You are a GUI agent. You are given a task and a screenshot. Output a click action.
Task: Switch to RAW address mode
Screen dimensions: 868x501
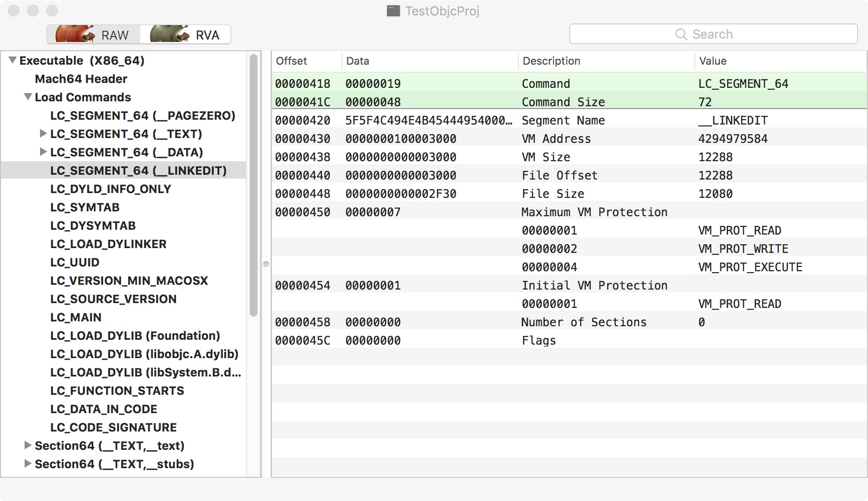[94, 34]
